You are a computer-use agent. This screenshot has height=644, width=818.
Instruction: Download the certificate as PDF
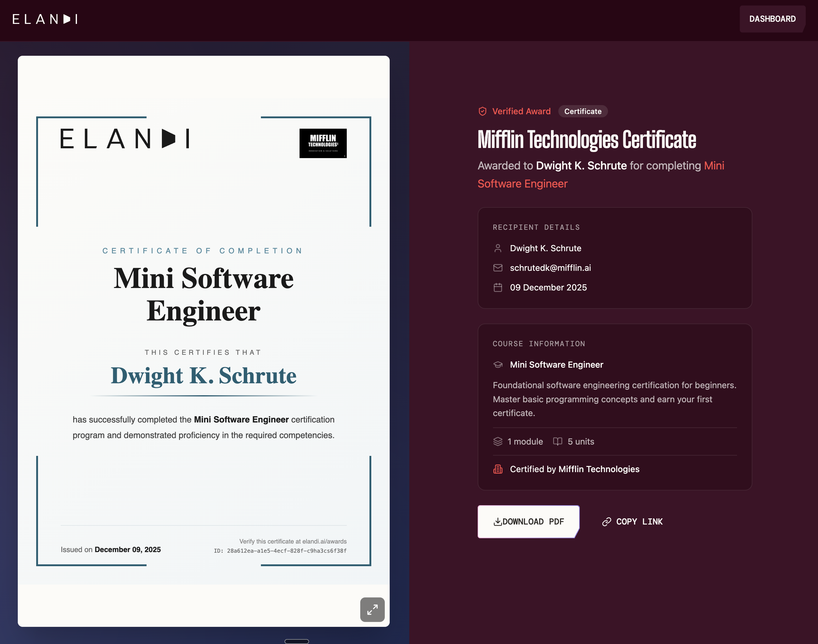point(528,521)
